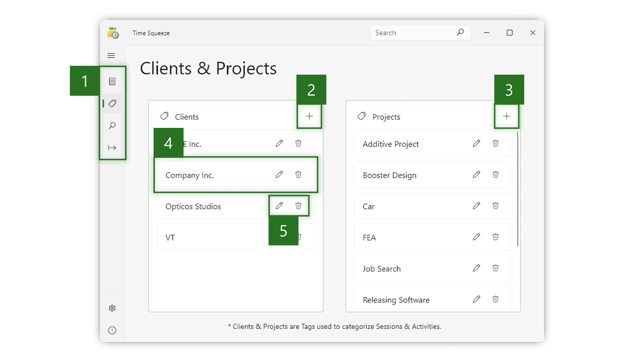644x362 pixels.
Task: Delete the Opticos Studios client
Action: tap(298, 206)
